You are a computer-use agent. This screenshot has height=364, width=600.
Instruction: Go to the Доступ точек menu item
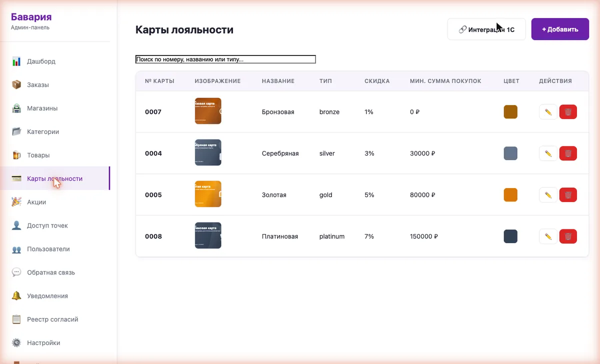[x=55, y=225]
